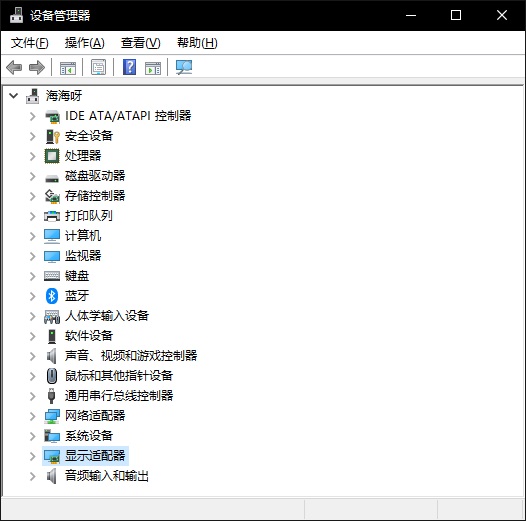The width and height of the screenshot is (526, 521).
Task: Open the 查看(V) menu
Action: (141, 43)
